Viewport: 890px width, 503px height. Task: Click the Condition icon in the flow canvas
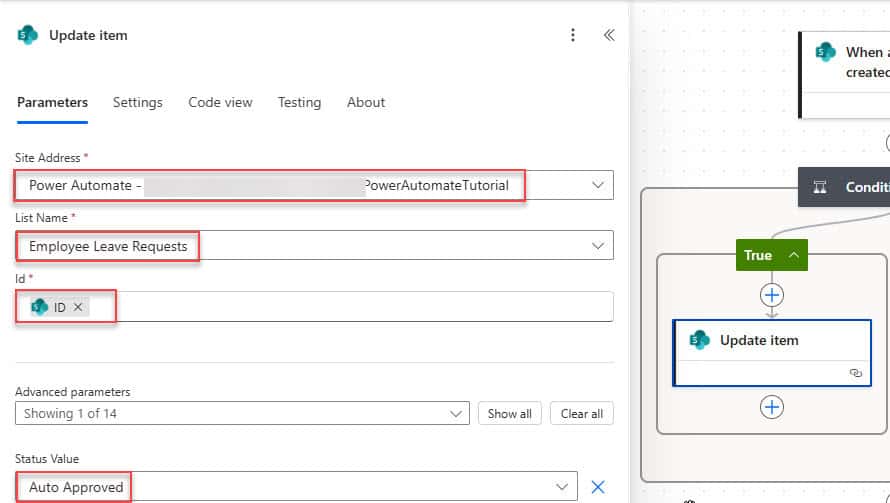820,187
